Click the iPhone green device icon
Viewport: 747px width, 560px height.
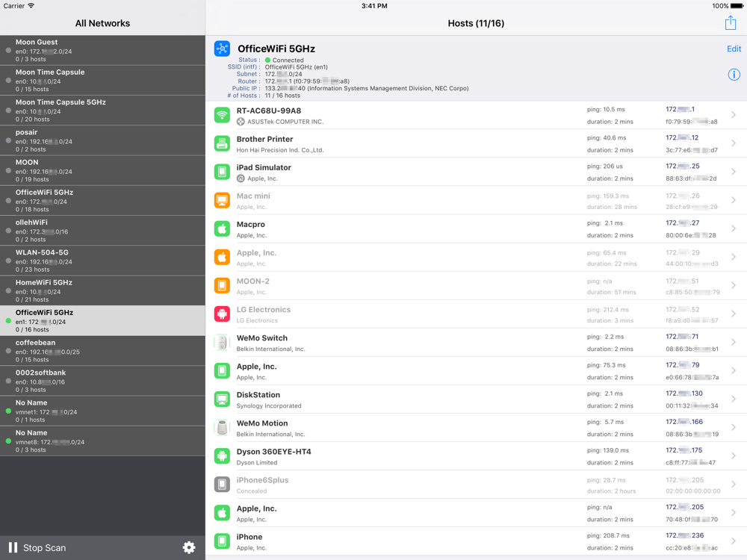pos(222,541)
